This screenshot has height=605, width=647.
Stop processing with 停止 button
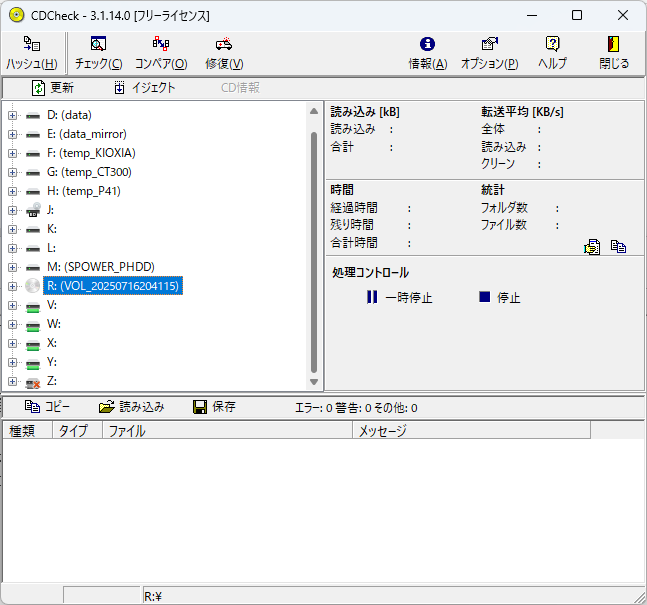coord(499,297)
